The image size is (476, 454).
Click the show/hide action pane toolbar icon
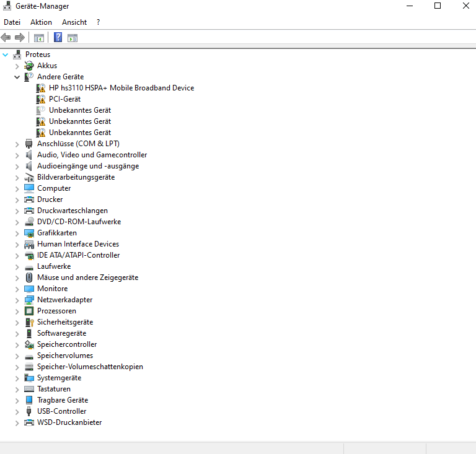click(x=73, y=37)
